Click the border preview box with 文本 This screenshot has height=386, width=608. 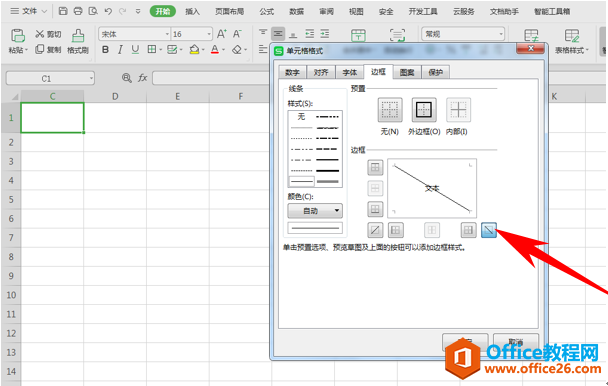click(432, 188)
